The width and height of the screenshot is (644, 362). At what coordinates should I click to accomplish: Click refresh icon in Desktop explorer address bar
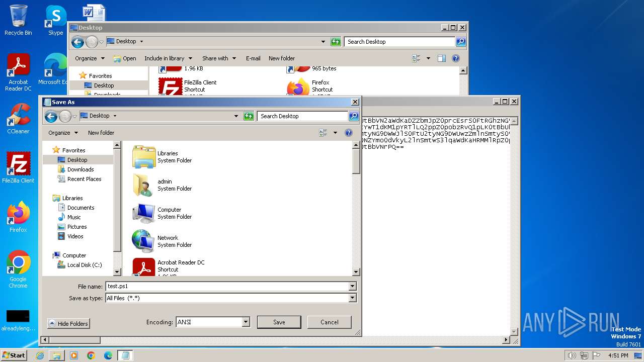[x=336, y=42]
